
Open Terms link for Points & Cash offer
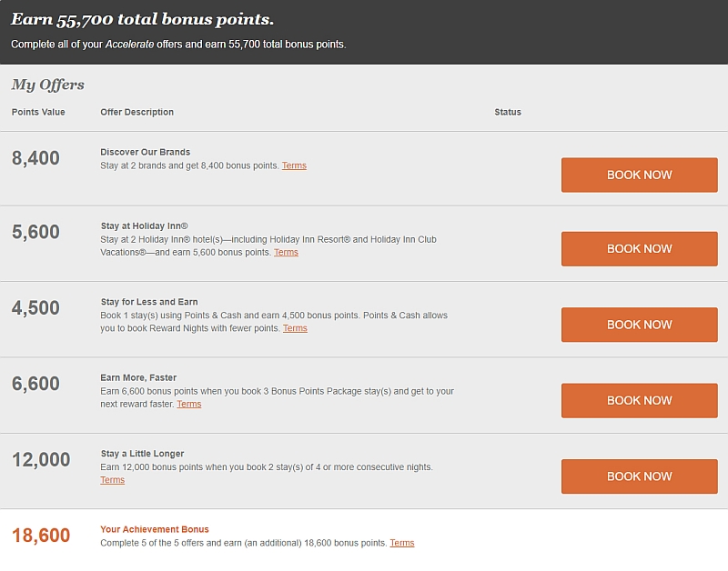(295, 328)
